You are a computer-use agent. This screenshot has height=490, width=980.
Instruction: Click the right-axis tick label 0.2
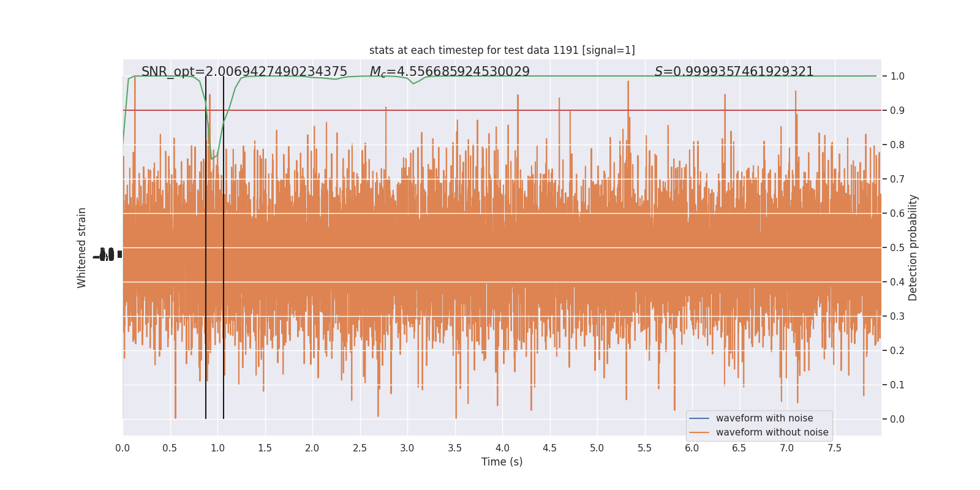(897, 351)
